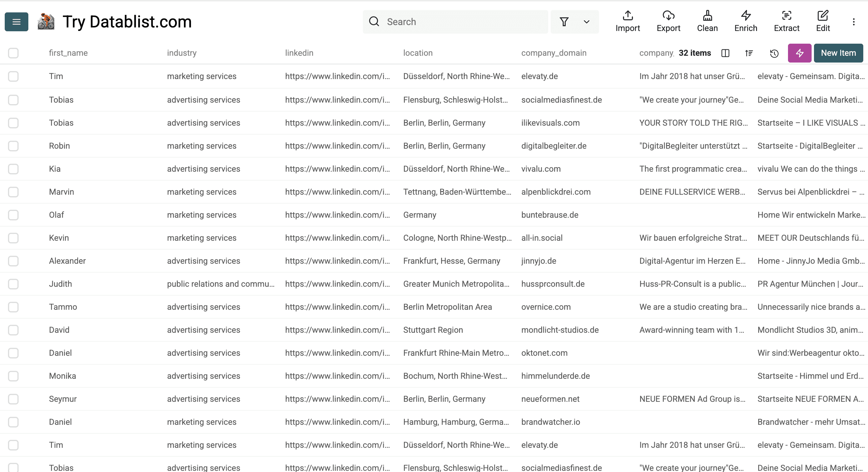The height and width of the screenshot is (472, 868).
Task: Open the Enrich tool
Action: pos(745,21)
